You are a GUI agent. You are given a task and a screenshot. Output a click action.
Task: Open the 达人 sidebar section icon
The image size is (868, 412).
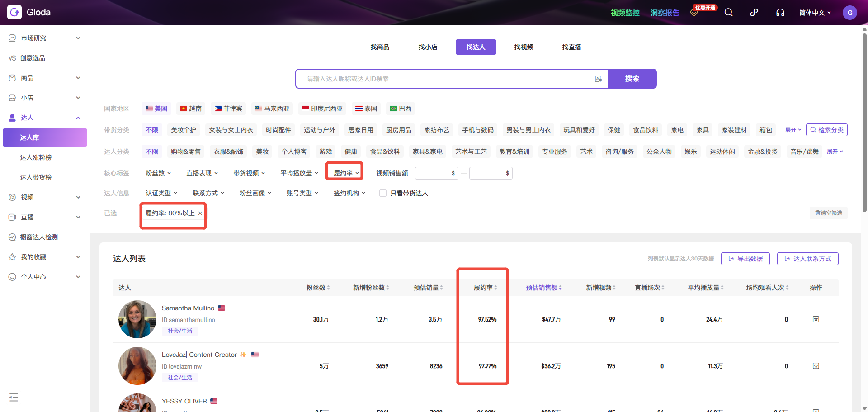point(12,117)
